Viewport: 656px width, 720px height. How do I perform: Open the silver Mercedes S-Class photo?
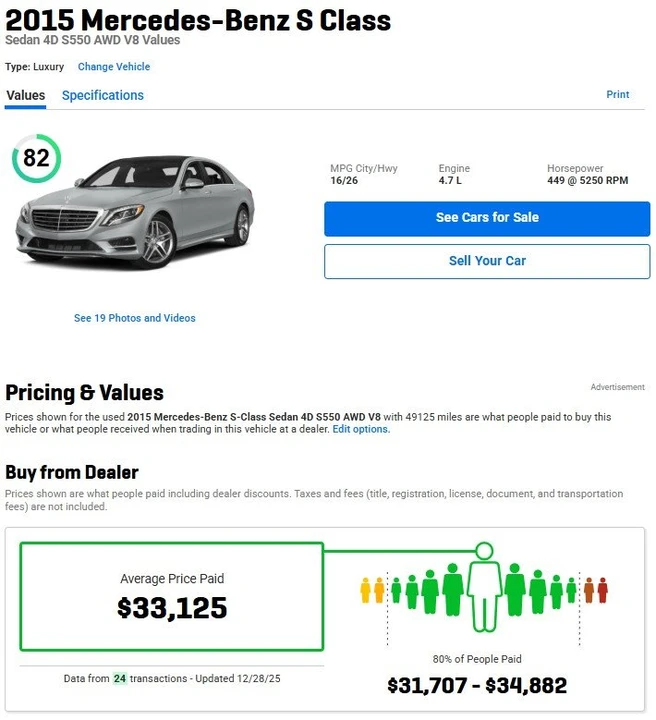point(135,211)
